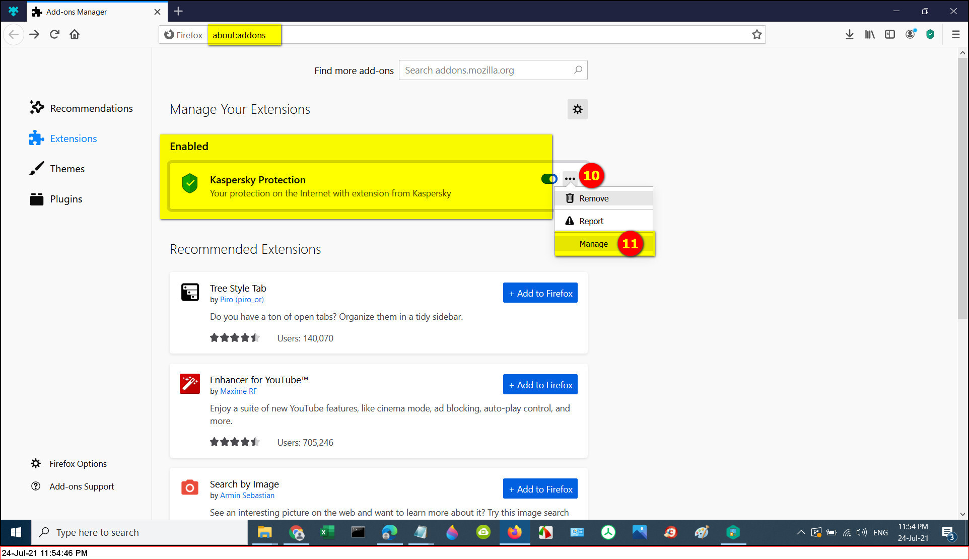Screen dimensions: 969x560
Task: Open Extensions category
Action: click(x=63, y=138)
